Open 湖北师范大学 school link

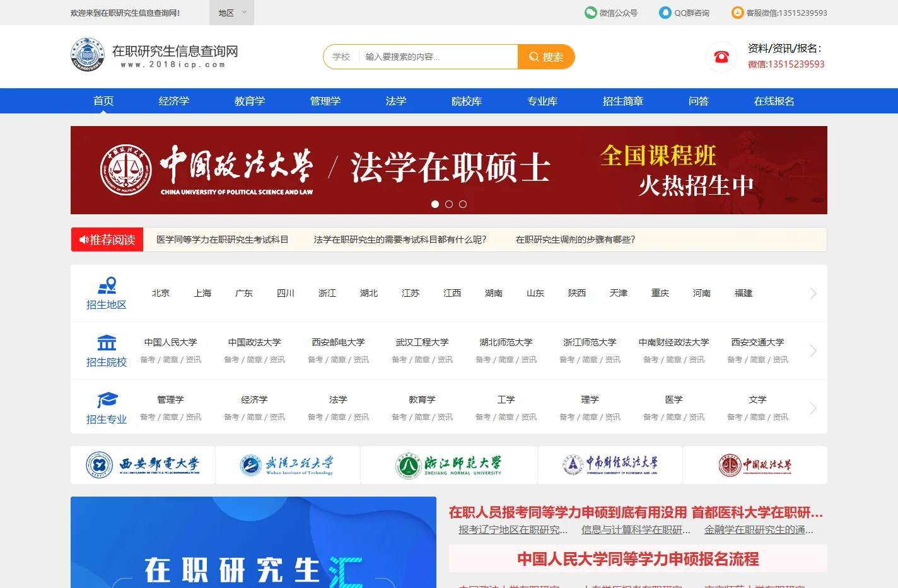tap(506, 342)
